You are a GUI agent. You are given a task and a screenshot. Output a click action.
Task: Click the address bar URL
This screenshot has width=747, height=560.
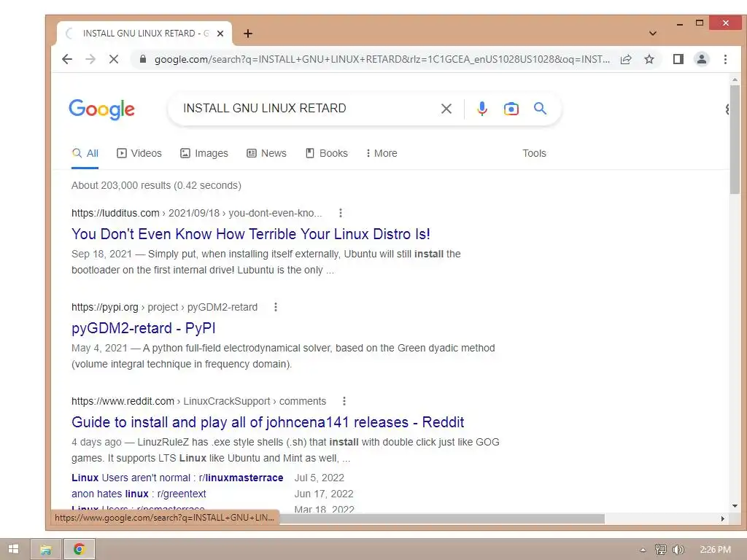[381, 60]
